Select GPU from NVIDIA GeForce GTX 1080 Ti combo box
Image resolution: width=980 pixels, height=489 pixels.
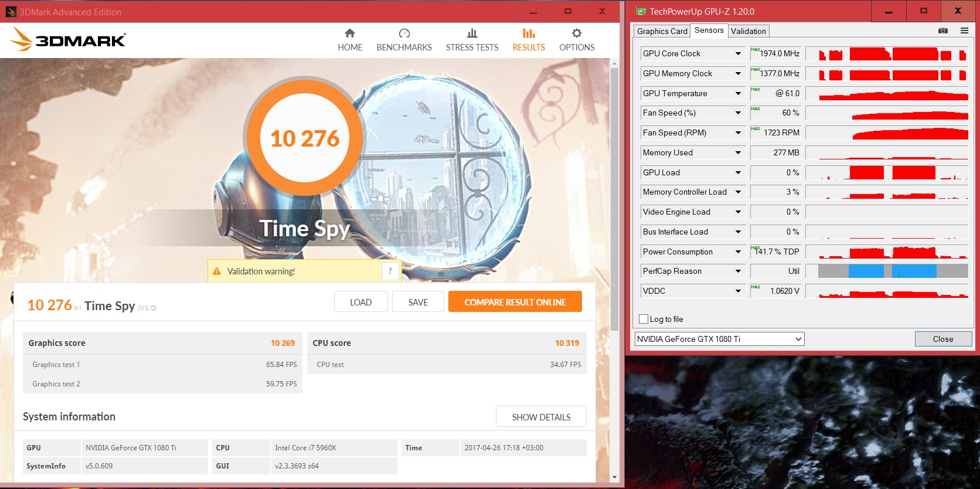719,339
